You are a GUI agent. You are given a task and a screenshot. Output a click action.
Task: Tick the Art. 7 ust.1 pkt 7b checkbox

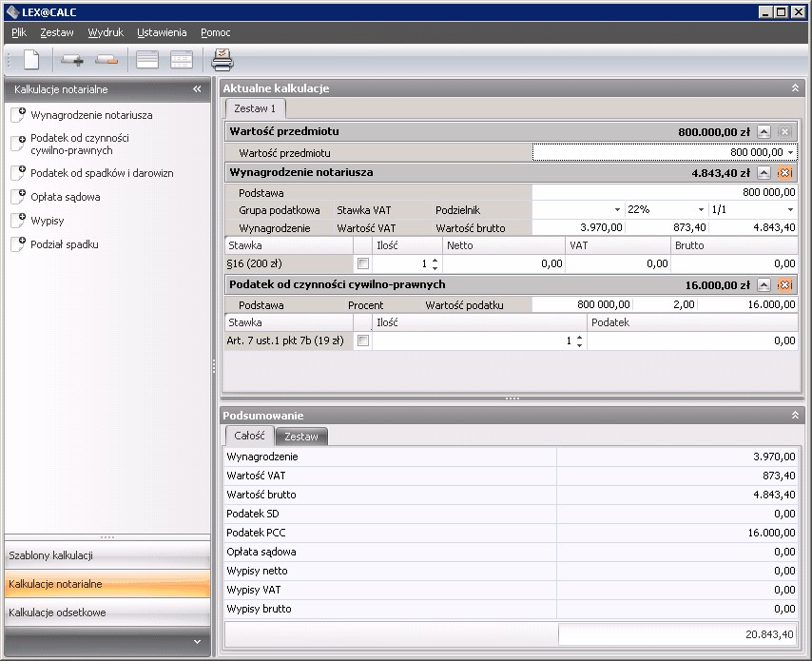(x=362, y=341)
